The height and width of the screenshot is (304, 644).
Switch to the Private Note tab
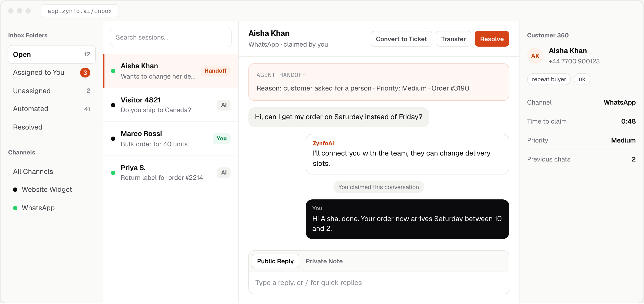(324, 261)
